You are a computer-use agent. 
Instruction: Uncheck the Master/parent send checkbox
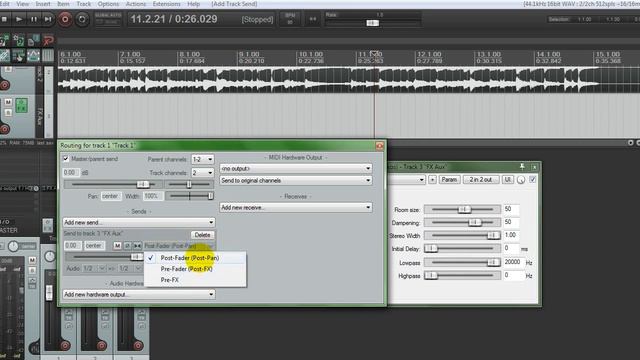click(66, 158)
